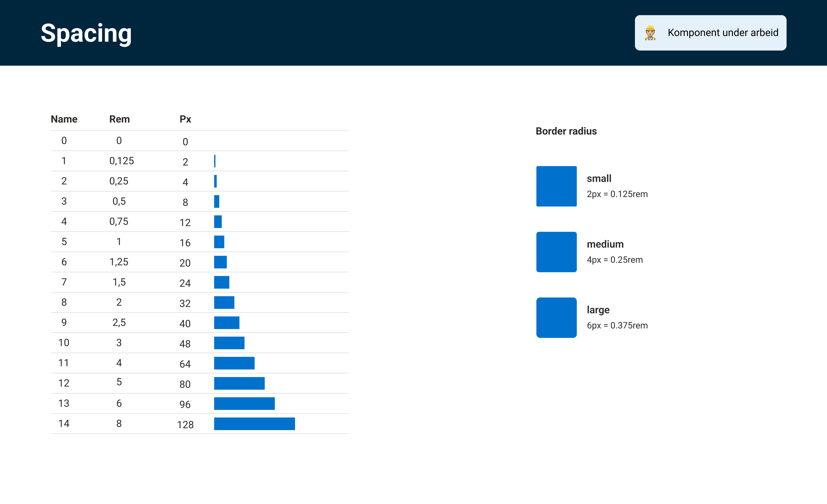Click the Name cell '11'
This screenshot has height=504, width=827.
click(64, 363)
